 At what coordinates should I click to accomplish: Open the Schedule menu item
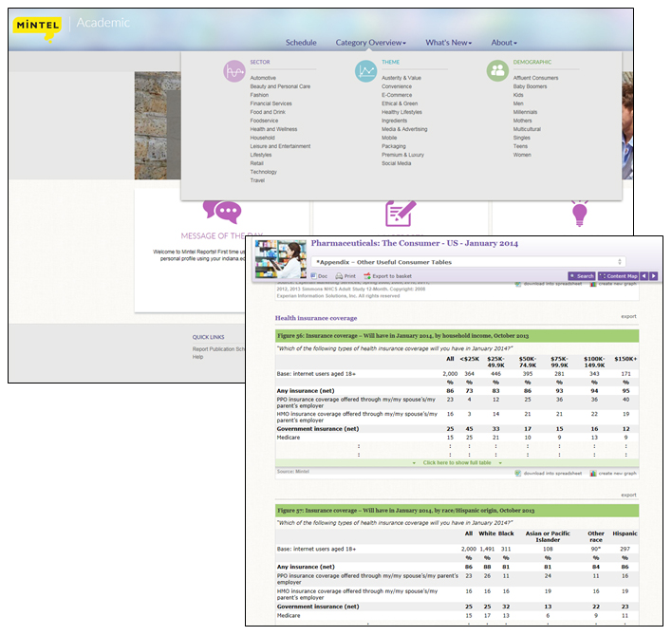pyautogui.click(x=301, y=43)
